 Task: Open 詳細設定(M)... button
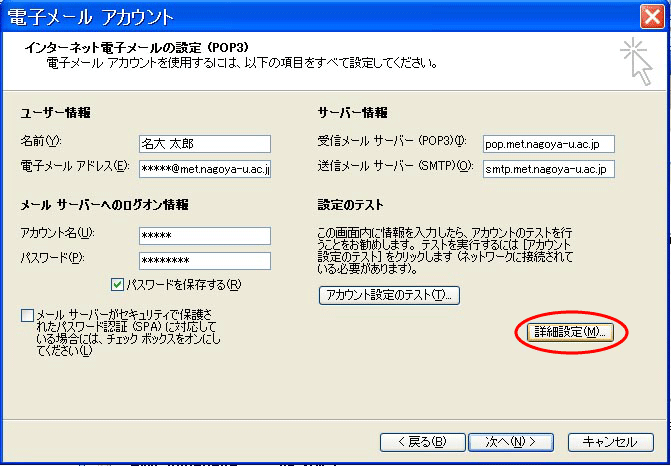570,332
